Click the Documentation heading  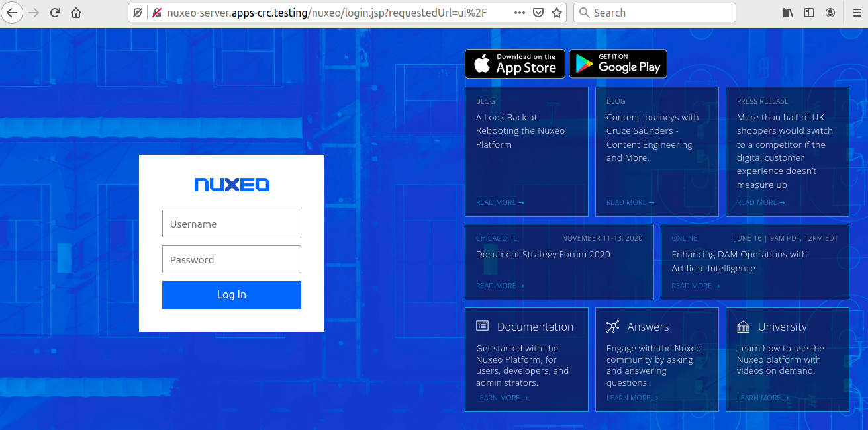(x=535, y=327)
